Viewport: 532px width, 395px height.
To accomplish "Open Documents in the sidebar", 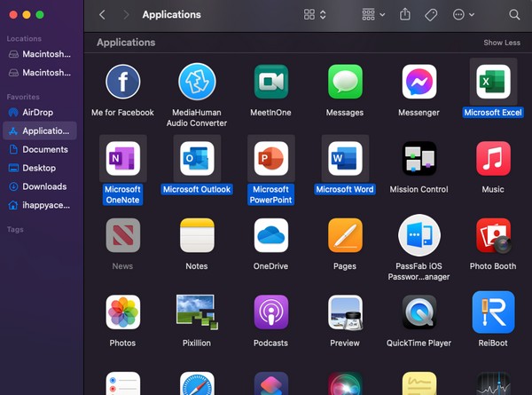I will click(40, 149).
